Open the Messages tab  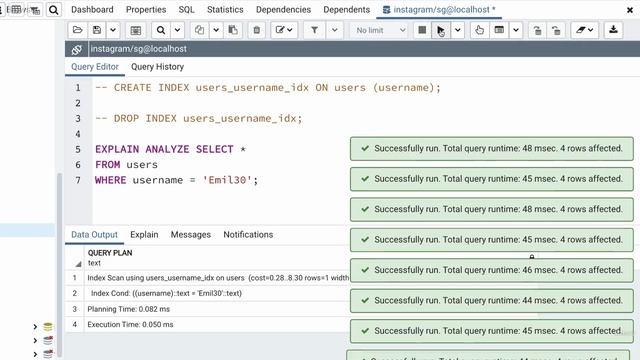pos(191,235)
